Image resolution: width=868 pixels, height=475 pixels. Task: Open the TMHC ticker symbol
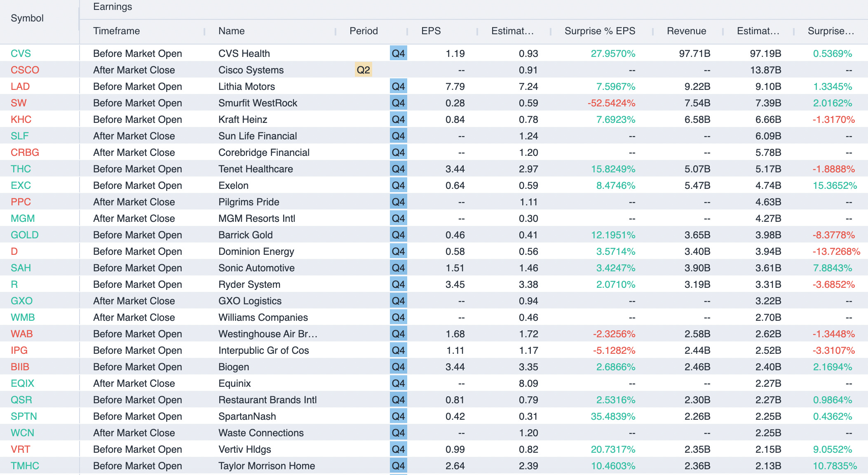point(25,466)
